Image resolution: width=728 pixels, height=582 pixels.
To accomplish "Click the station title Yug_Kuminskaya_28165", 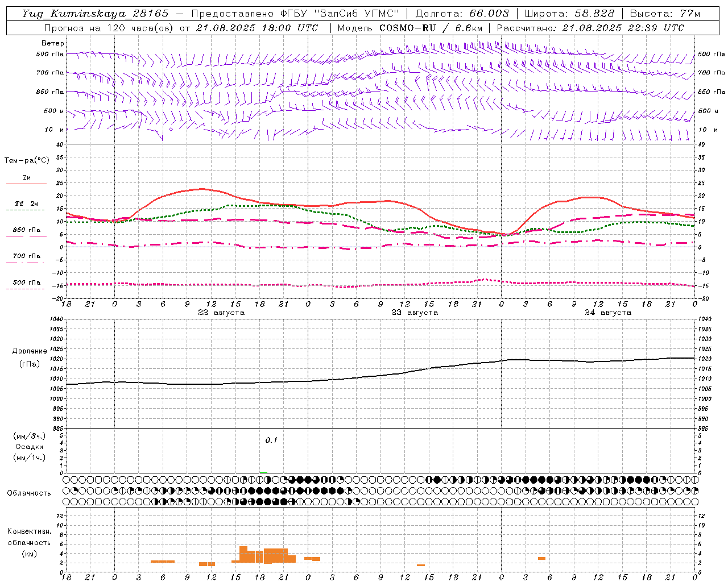I will 96,14.
